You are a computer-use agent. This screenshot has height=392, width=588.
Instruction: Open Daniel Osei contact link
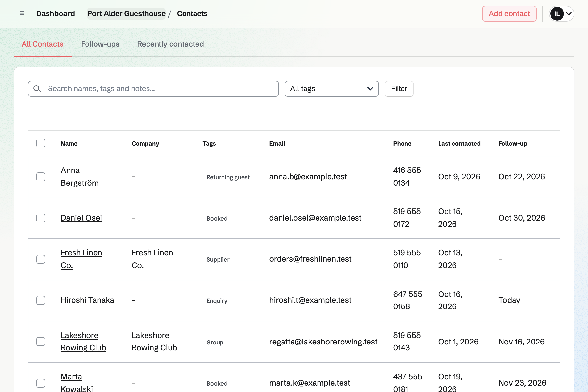click(81, 218)
